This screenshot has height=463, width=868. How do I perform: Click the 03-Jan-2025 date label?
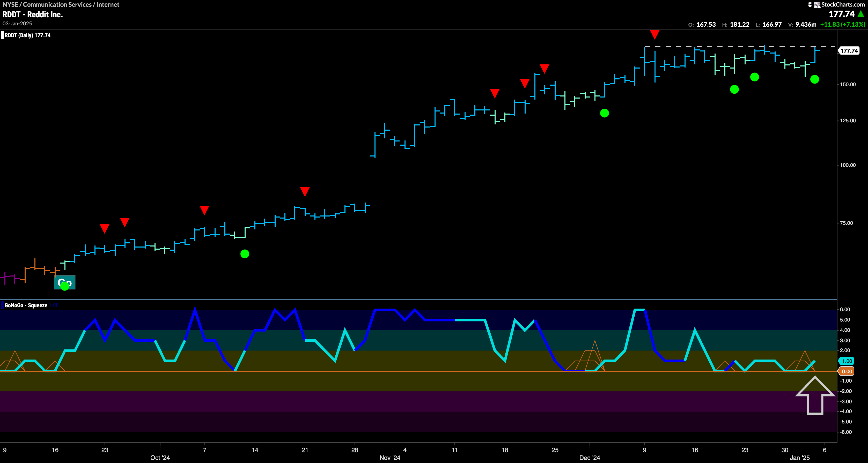pyautogui.click(x=17, y=24)
